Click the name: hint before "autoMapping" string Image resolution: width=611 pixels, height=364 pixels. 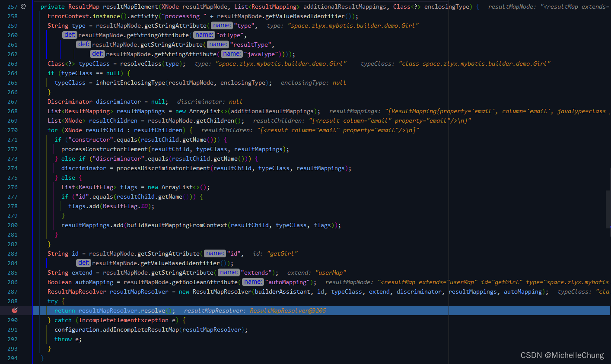click(x=253, y=282)
